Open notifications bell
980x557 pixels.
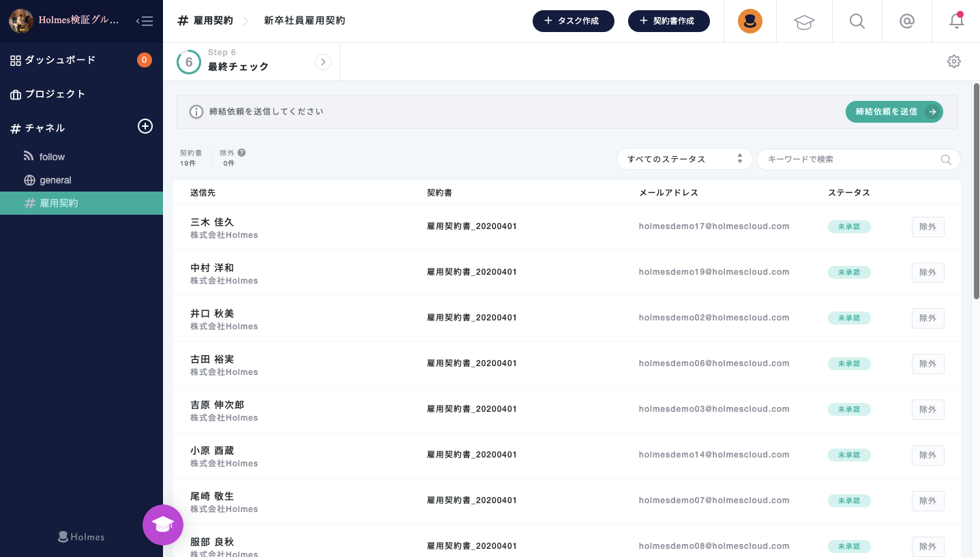(x=957, y=20)
